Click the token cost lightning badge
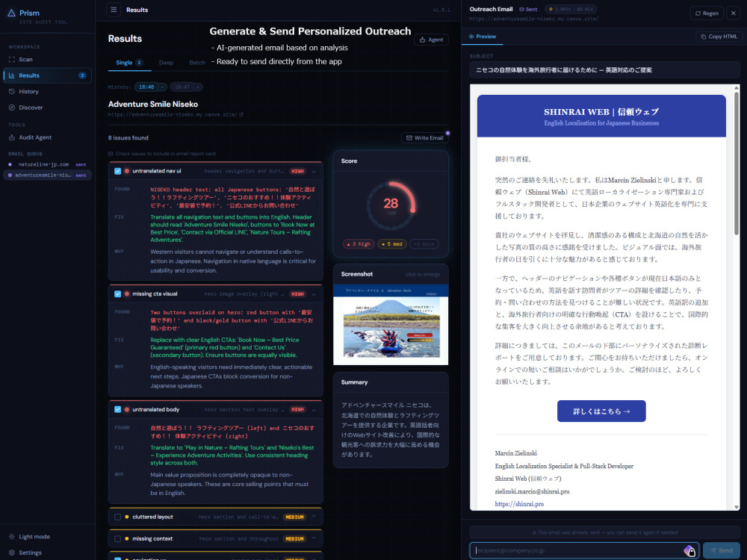 pyautogui.click(x=571, y=9)
